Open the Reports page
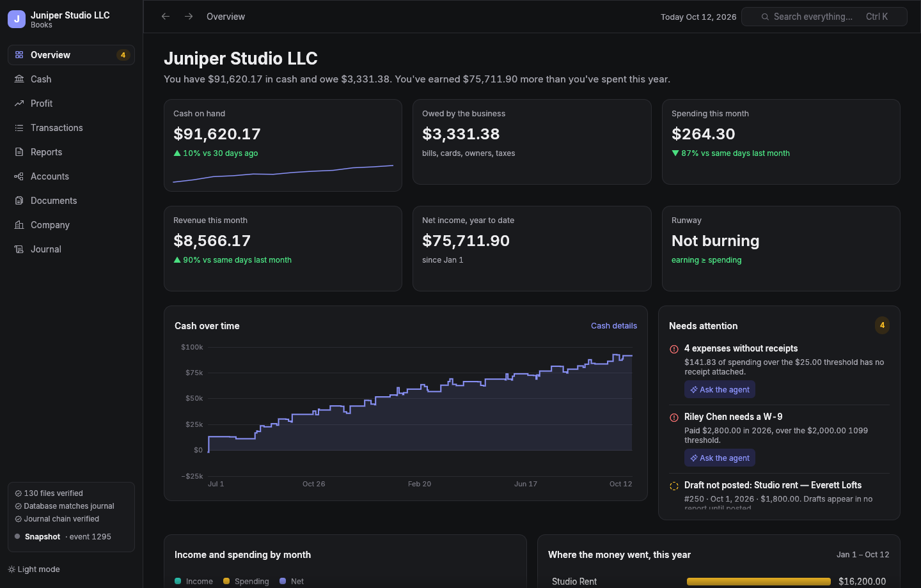The width and height of the screenshot is (921, 588). (x=71, y=152)
